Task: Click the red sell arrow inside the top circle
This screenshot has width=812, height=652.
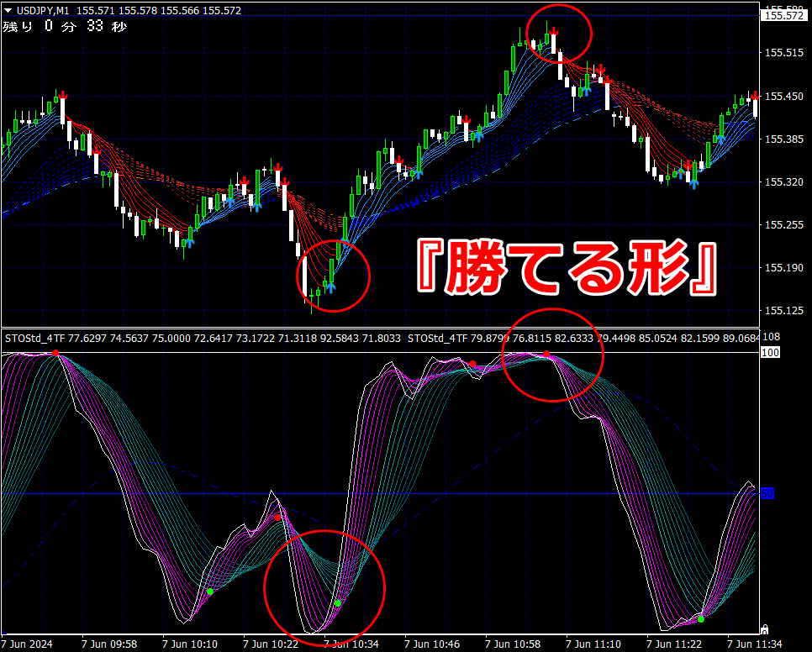Action: [x=554, y=32]
